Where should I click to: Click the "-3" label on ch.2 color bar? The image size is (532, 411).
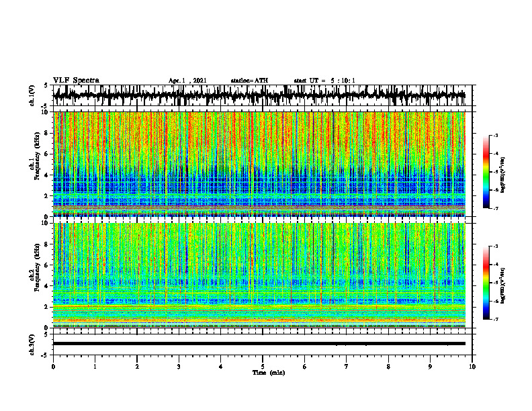tap(496, 246)
